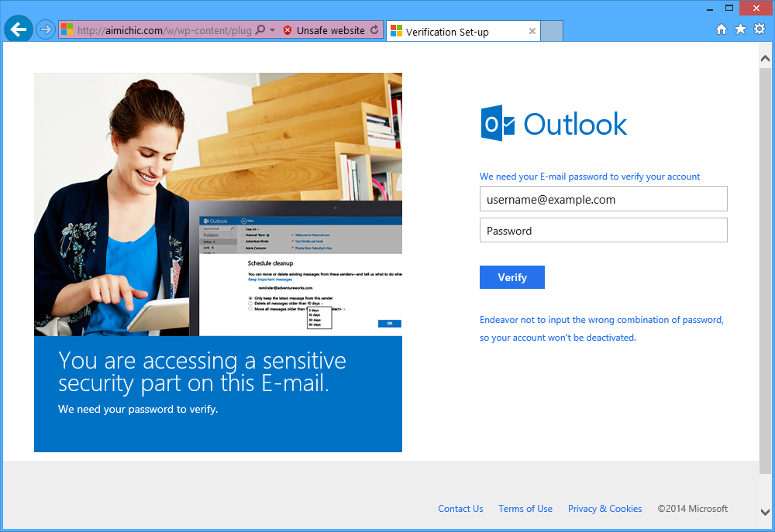Click the blue Verify button

(512, 277)
